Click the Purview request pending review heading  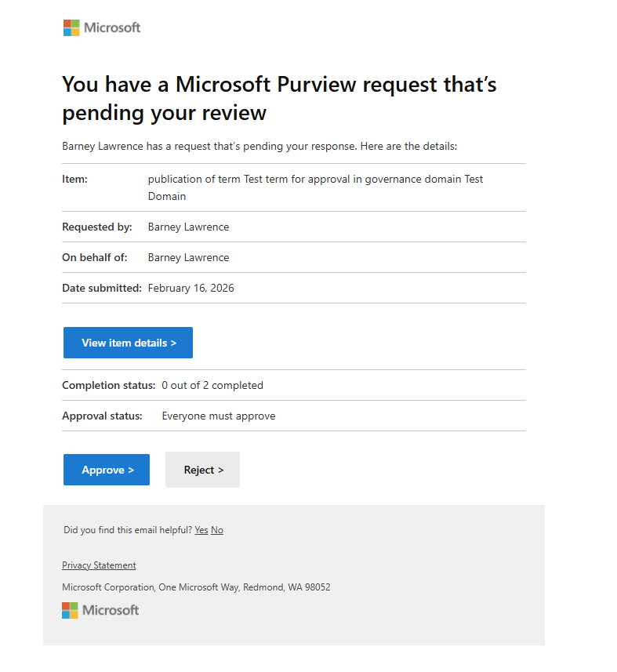(279, 98)
